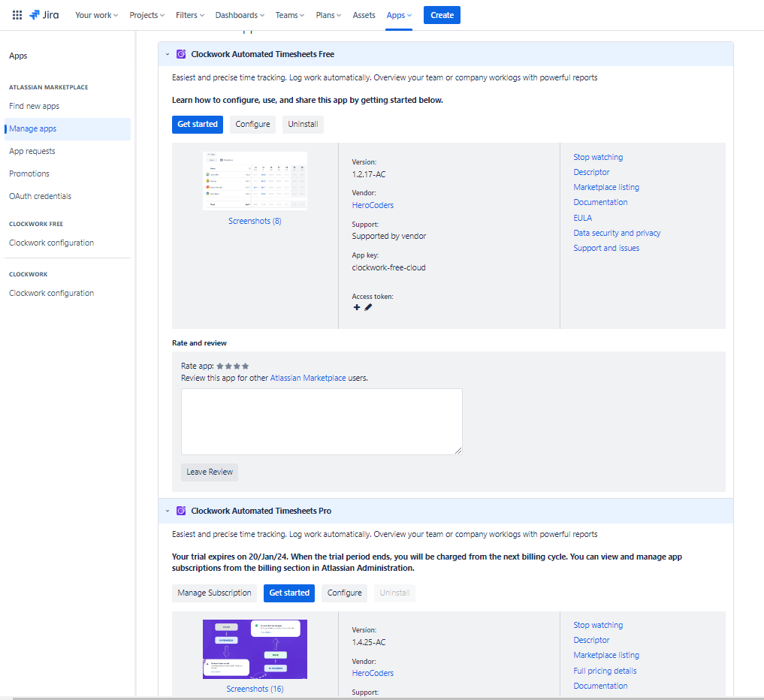Open App requests in sidebar
This screenshot has width=764, height=700.
pos(32,151)
